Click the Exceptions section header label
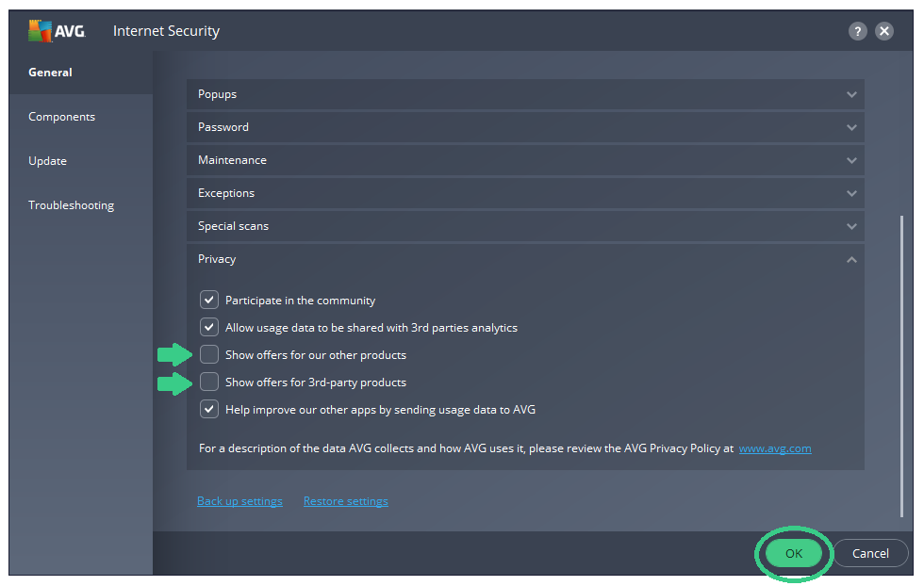Viewport: 924px width, 586px height. point(226,193)
